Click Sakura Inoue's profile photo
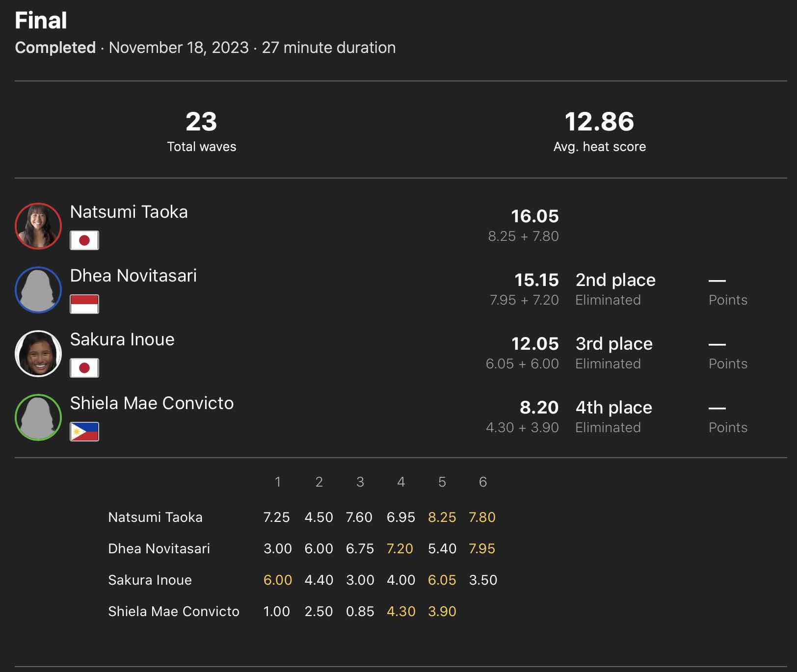Image resolution: width=797 pixels, height=672 pixels. click(38, 354)
